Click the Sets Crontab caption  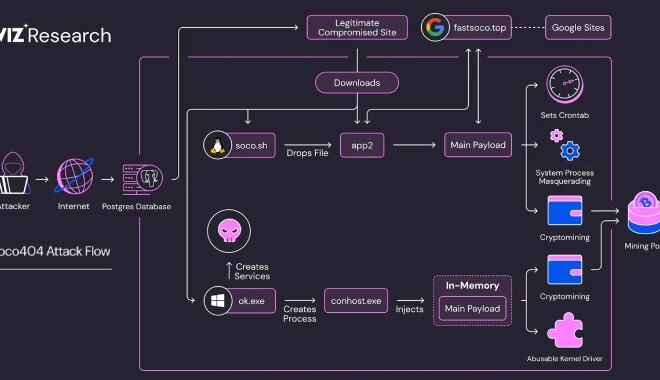click(x=565, y=115)
